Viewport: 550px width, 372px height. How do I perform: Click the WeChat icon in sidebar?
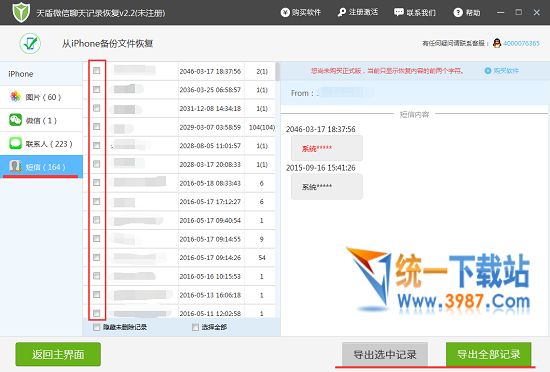click(x=15, y=120)
